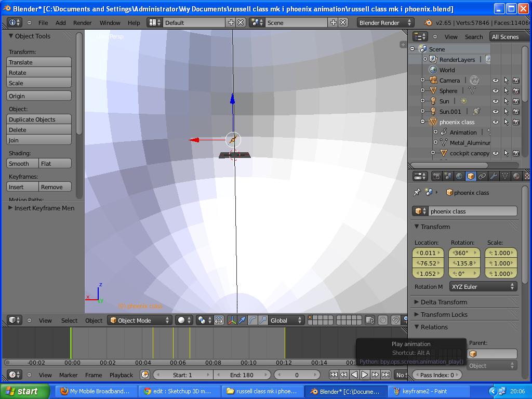Enable the snap magnet in the 3D view header
This screenshot has height=399, width=532.
[395, 320]
